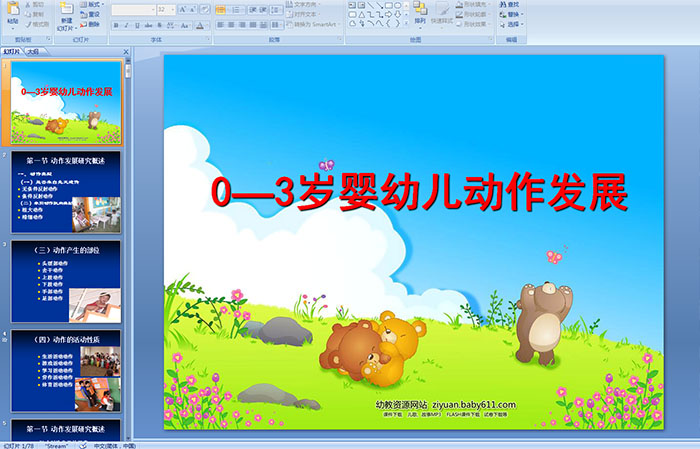Center align text
700x449 pixels.
(231, 25)
